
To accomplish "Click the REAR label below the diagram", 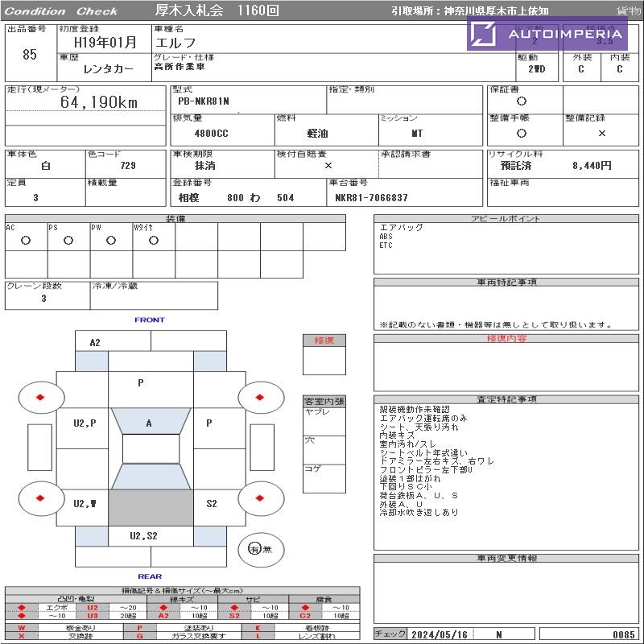I will [150, 576].
